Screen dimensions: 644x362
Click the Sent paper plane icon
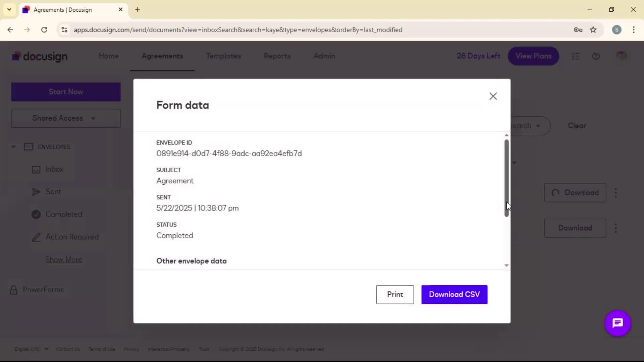(x=36, y=192)
